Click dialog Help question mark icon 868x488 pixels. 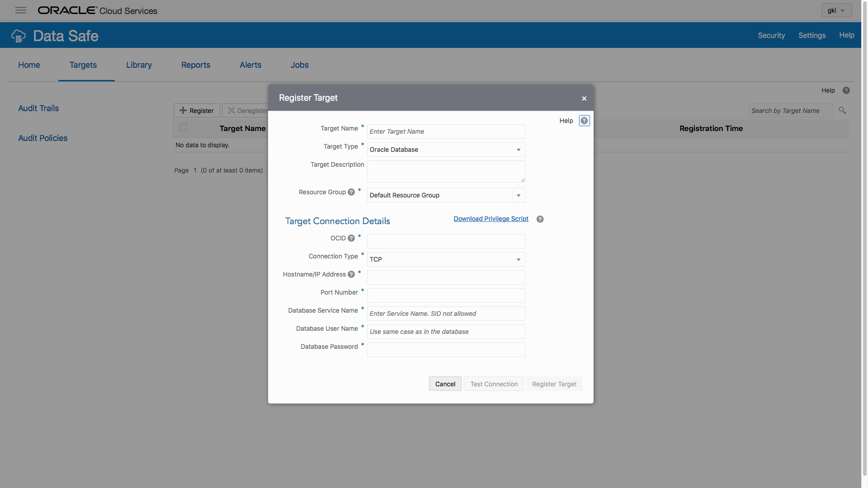(584, 121)
